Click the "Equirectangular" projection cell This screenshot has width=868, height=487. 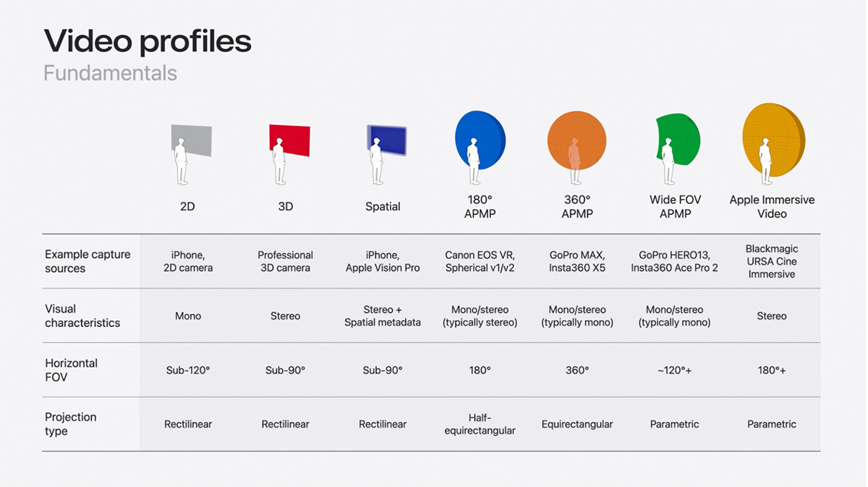click(x=576, y=424)
